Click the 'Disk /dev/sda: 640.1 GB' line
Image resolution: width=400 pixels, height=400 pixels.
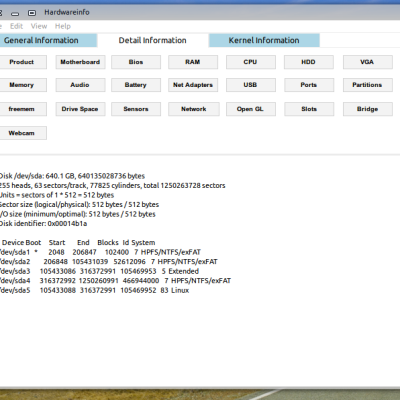(72, 176)
